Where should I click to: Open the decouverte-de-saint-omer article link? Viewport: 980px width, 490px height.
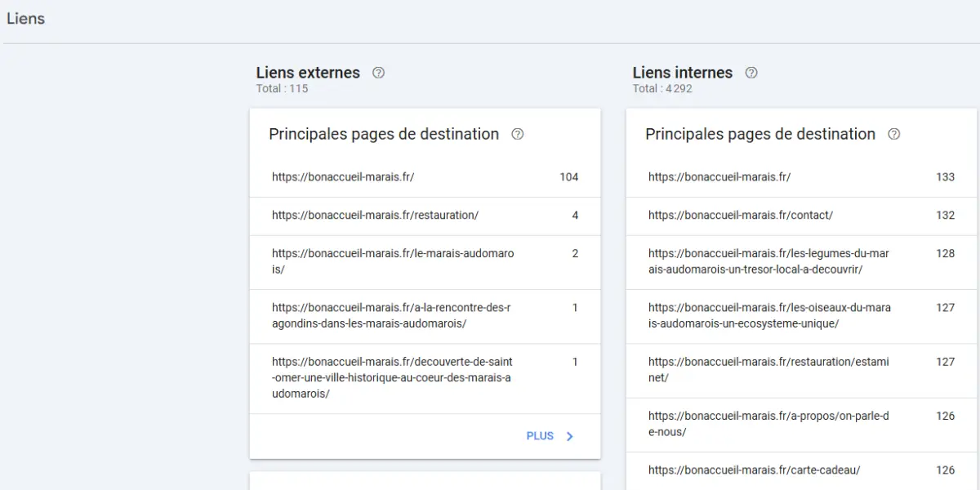pyautogui.click(x=392, y=377)
